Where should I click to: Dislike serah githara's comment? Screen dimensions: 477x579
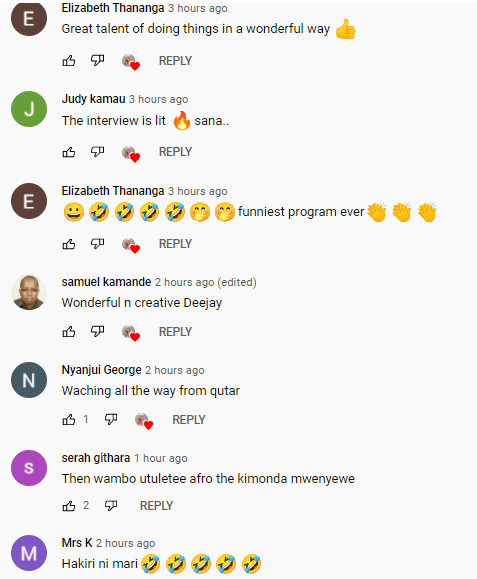pos(111,506)
